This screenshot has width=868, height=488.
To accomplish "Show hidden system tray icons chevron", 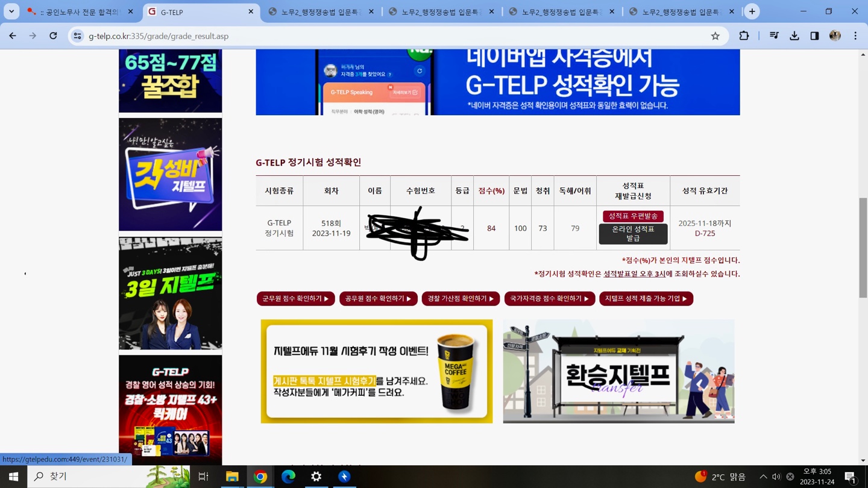I will pos(763,477).
